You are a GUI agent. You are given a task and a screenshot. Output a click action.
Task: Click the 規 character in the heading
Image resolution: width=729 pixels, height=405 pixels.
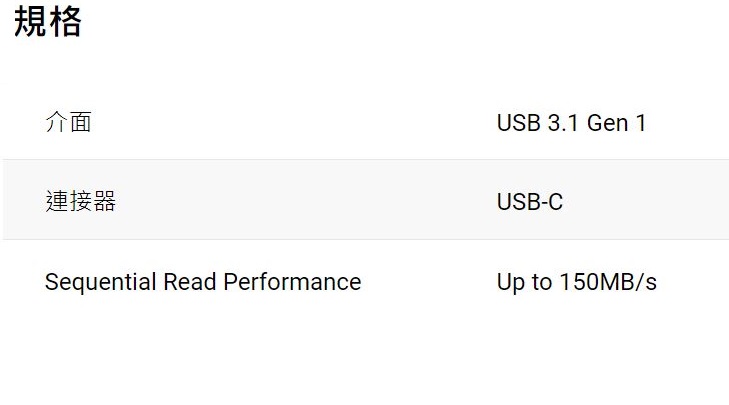click(30, 22)
